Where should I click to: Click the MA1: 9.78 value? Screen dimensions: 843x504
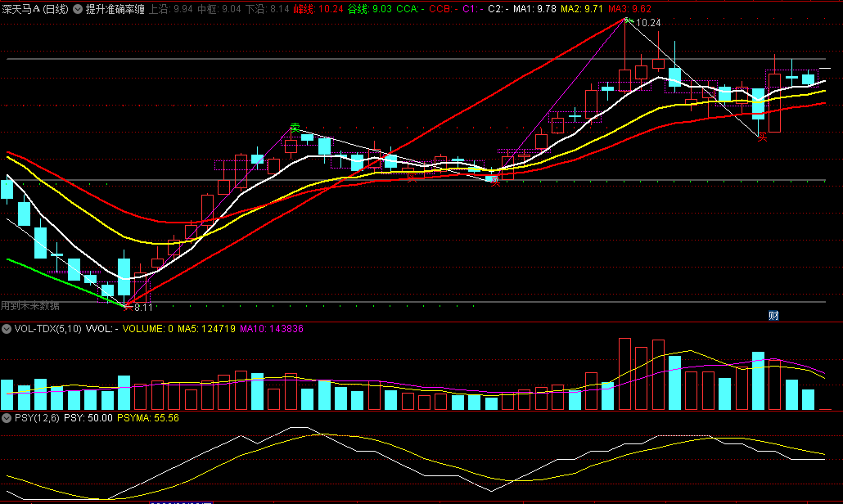click(534, 9)
